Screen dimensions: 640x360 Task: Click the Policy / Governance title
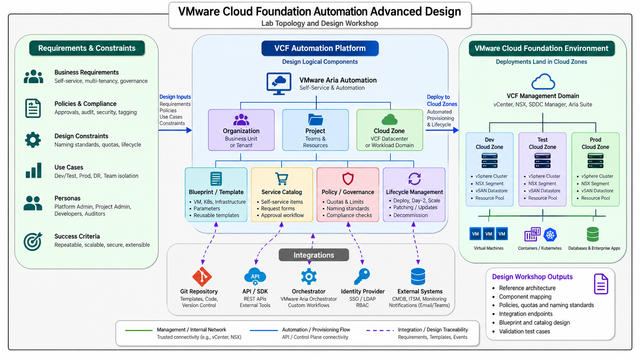[x=348, y=192]
